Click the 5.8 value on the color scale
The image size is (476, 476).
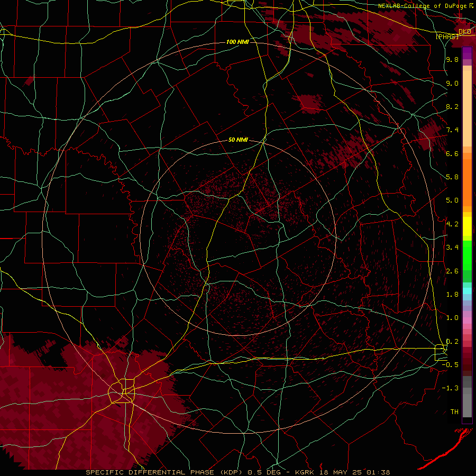click(x=452, y=177)
